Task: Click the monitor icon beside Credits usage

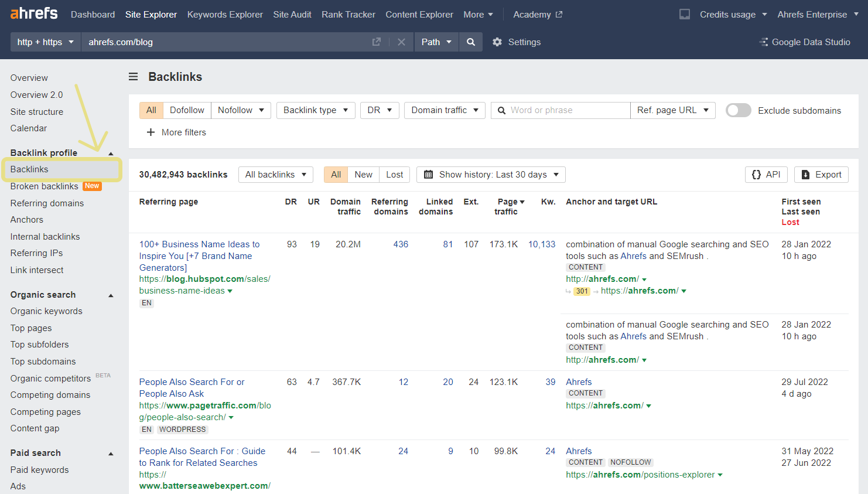Action: [684, 14]
